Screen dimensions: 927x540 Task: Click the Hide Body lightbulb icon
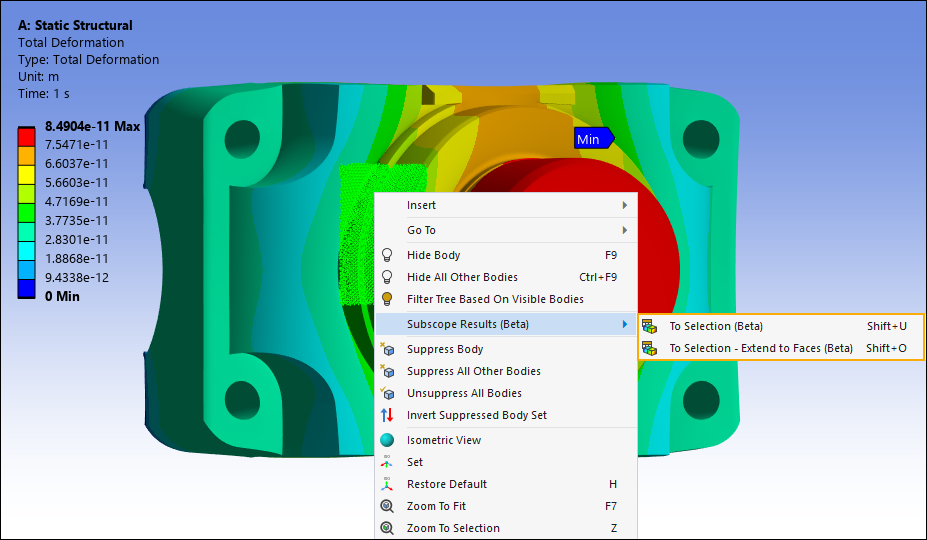pyautogui.click(x=387, y=255)
